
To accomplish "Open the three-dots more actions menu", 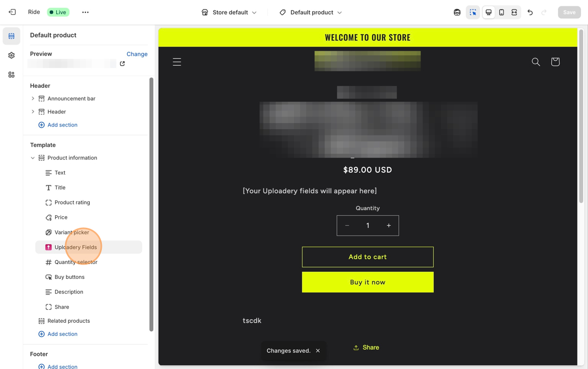I will click(86, 13).
